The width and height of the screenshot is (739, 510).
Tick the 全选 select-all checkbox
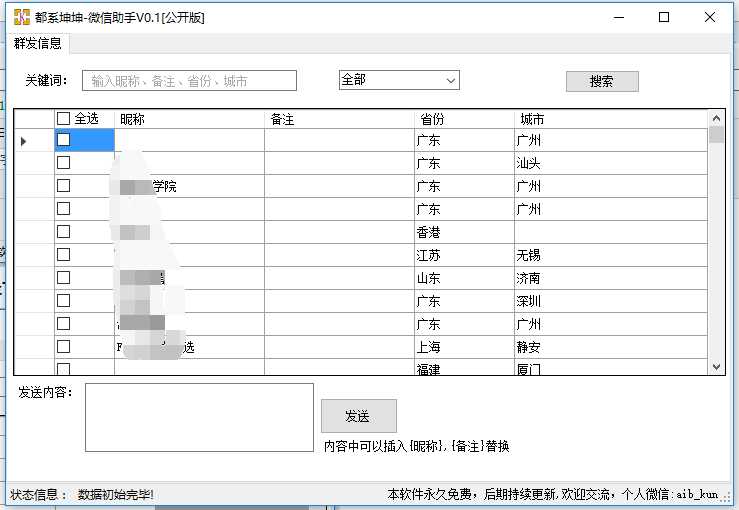click(x=64, y=119)
